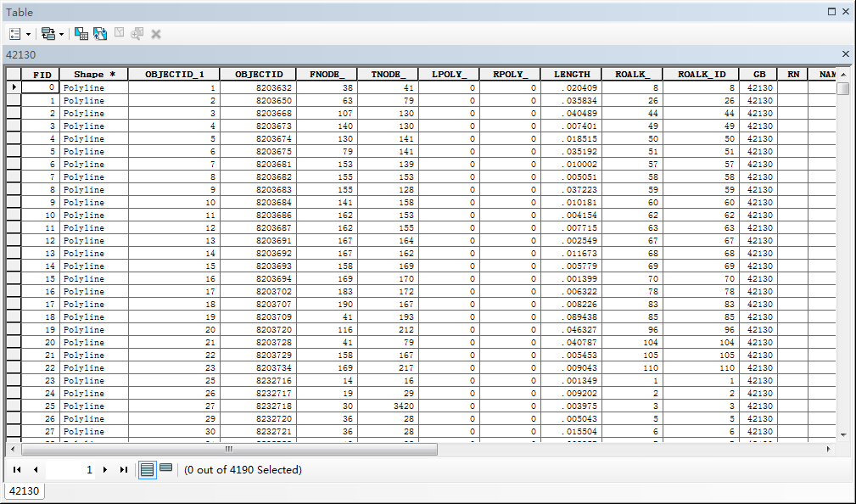
Task: Click the horizontal scrollbar thumb
Action: (x=229, y=450)
